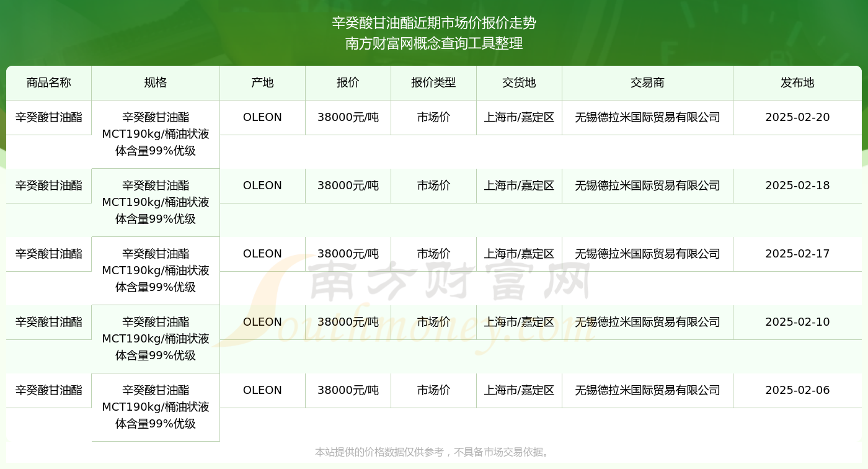Click 38000元/吨 price in 2025-02-20 row
The height and width of the screenshot is (469, 868).
pyautogui.click(x=348, y=117)
